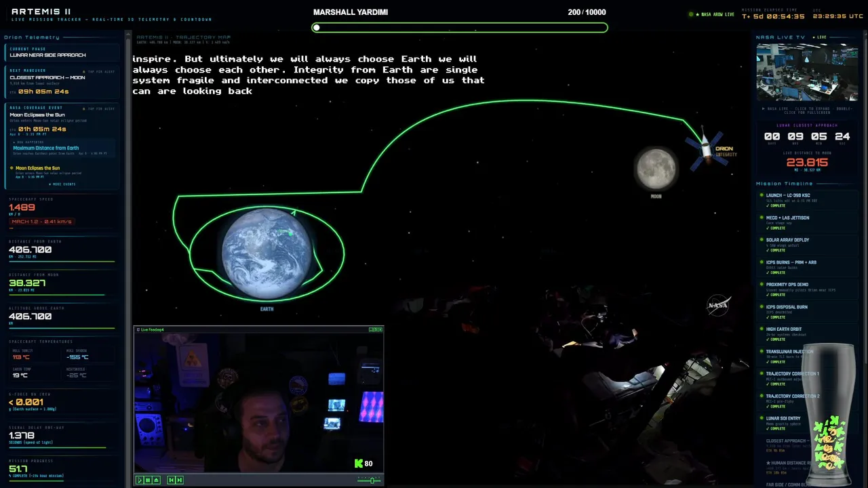Click the eject button in Live Feed player
868x488 pixels.
156,480
